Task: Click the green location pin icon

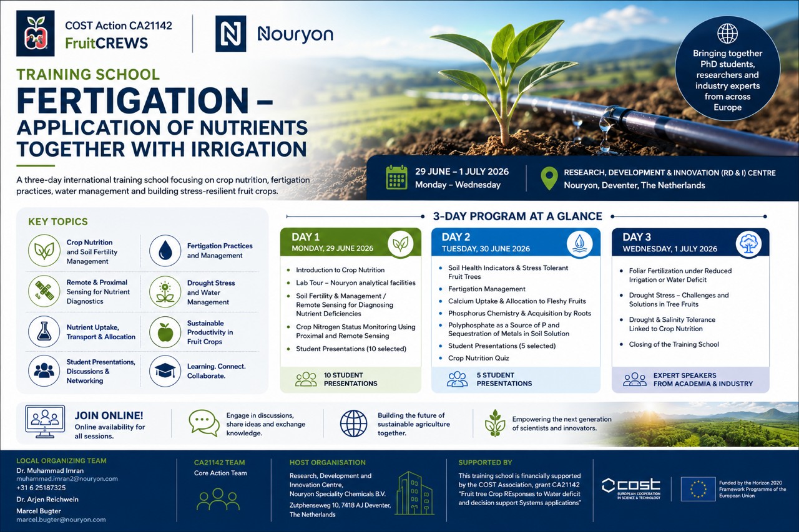Action: pyautogui.click(x=549, y=178)
